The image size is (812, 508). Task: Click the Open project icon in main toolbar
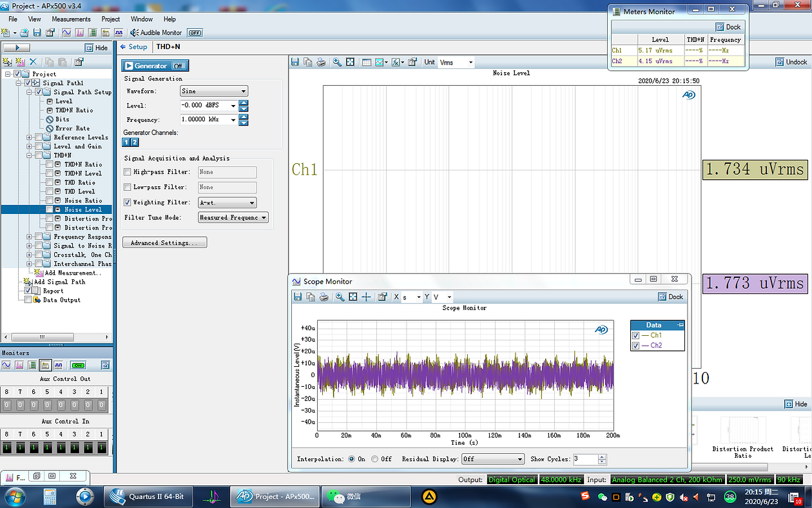24,33
